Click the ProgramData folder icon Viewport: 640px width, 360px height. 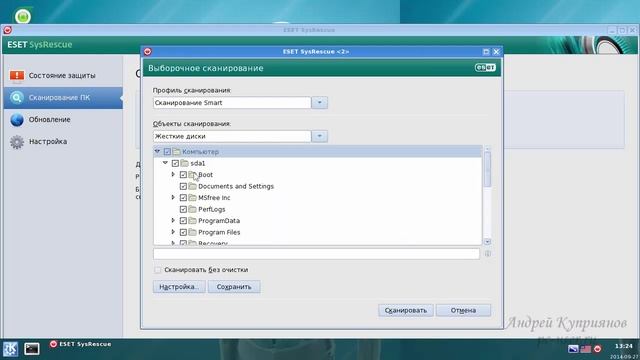(192, 220)
